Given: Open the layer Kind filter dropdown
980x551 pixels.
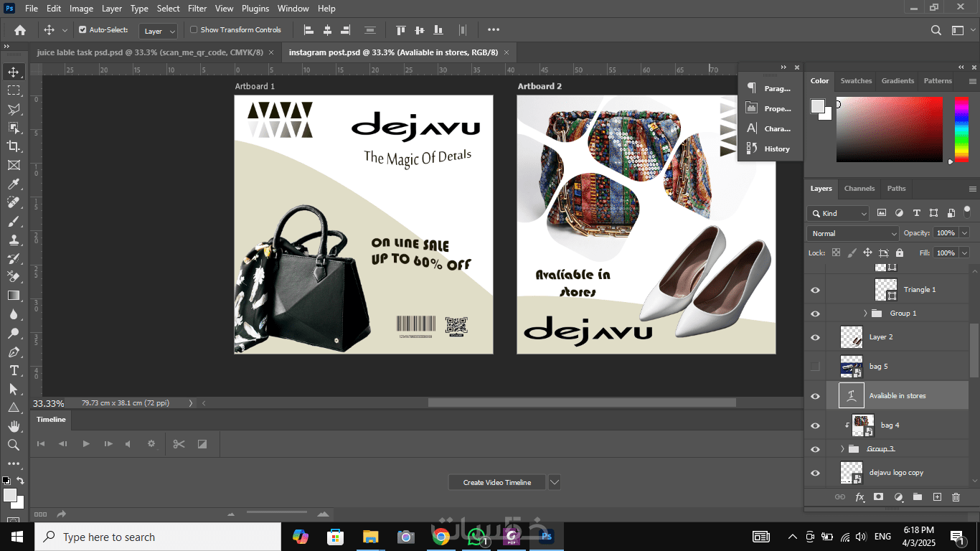Looking at the screenshot, I should click(838, 213).
